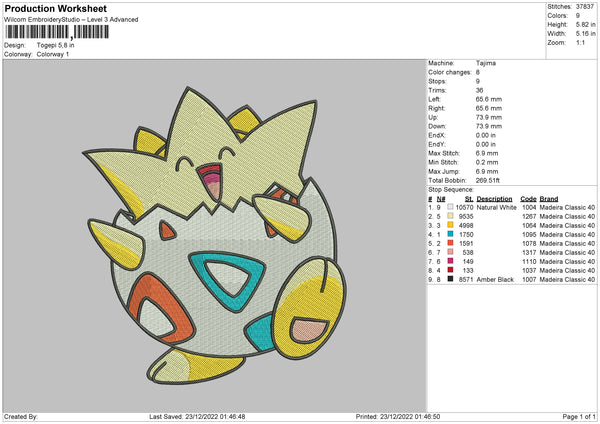Click the 'Brand' column header
This screenshot has height=424, width=600.
(549, 199)
